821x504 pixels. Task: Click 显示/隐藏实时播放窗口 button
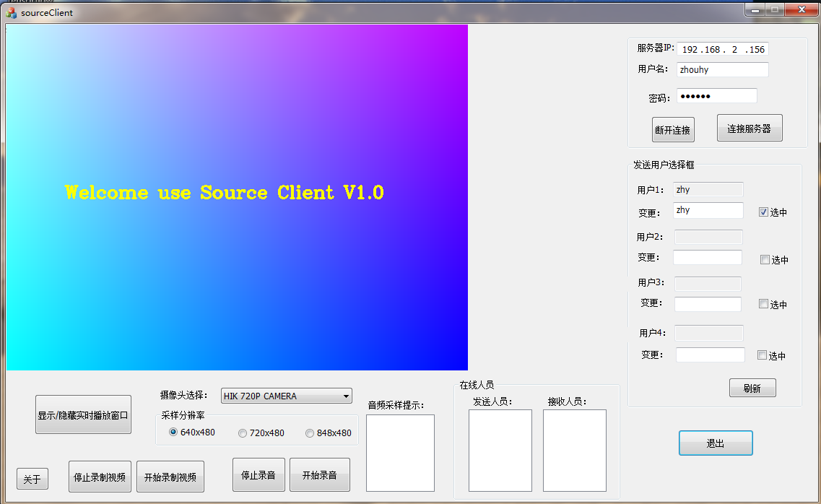(83, 415)
